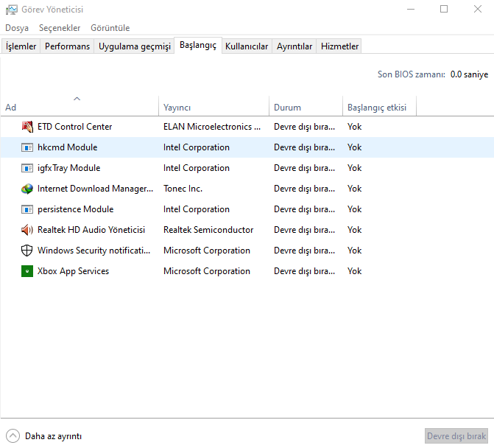The image size is (494, 448).
Task: Open the Seçenekler menu
Action: (60, 28)
